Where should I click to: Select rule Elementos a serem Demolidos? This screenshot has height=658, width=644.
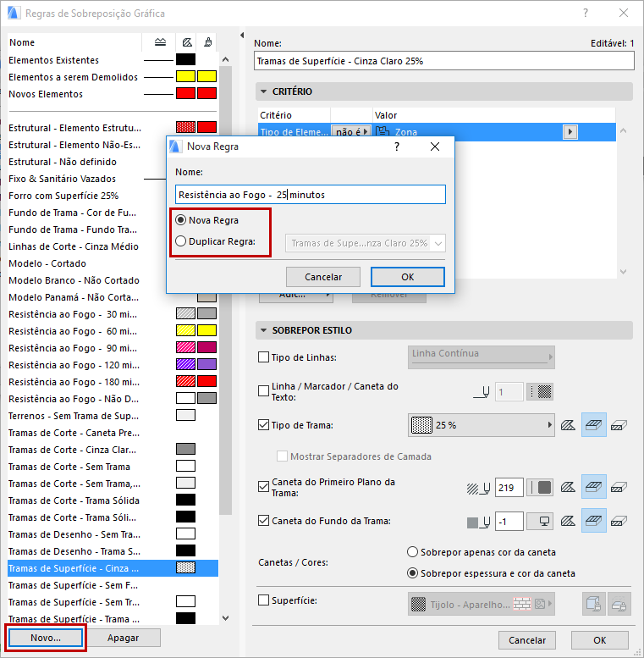(113, 77)
